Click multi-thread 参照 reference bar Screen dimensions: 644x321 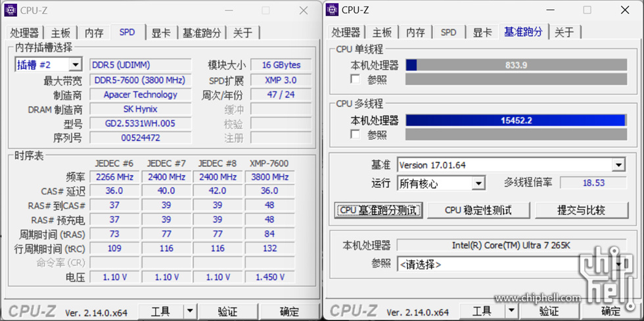coord(517,134)
